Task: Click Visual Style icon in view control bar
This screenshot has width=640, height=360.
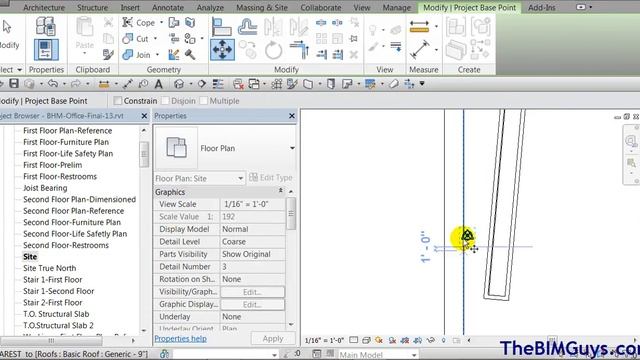Action: 366,340
